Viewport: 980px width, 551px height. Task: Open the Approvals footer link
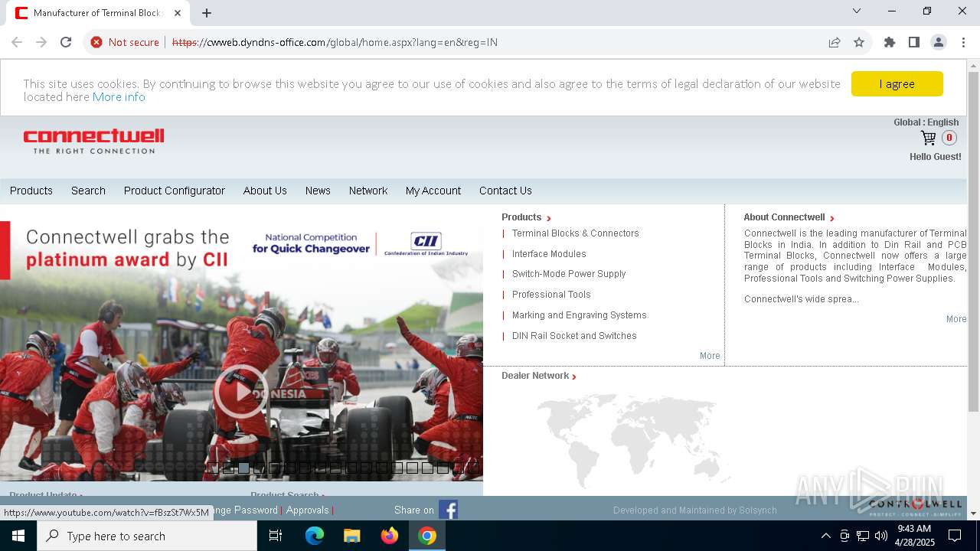click(307, 510)
